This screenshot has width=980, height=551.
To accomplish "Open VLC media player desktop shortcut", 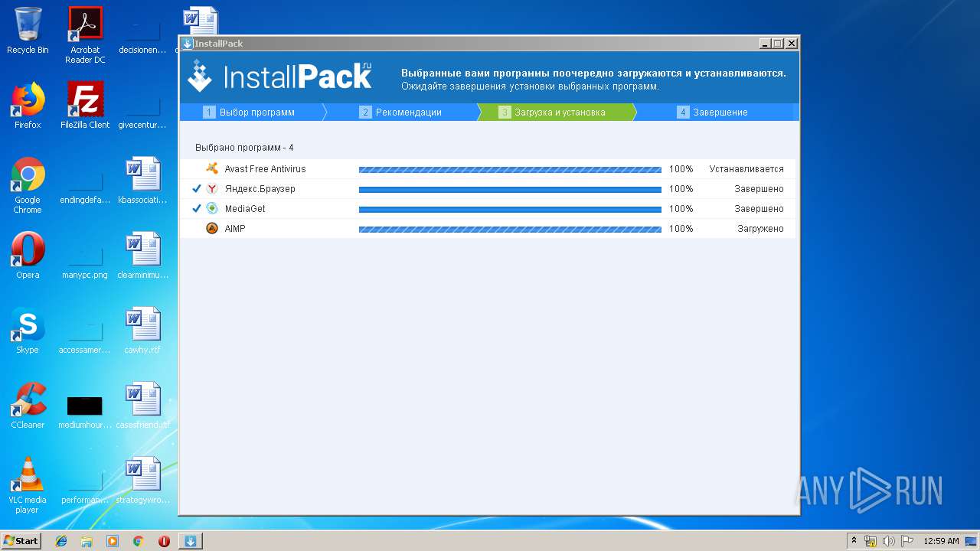I will click(x=28, y=485).
